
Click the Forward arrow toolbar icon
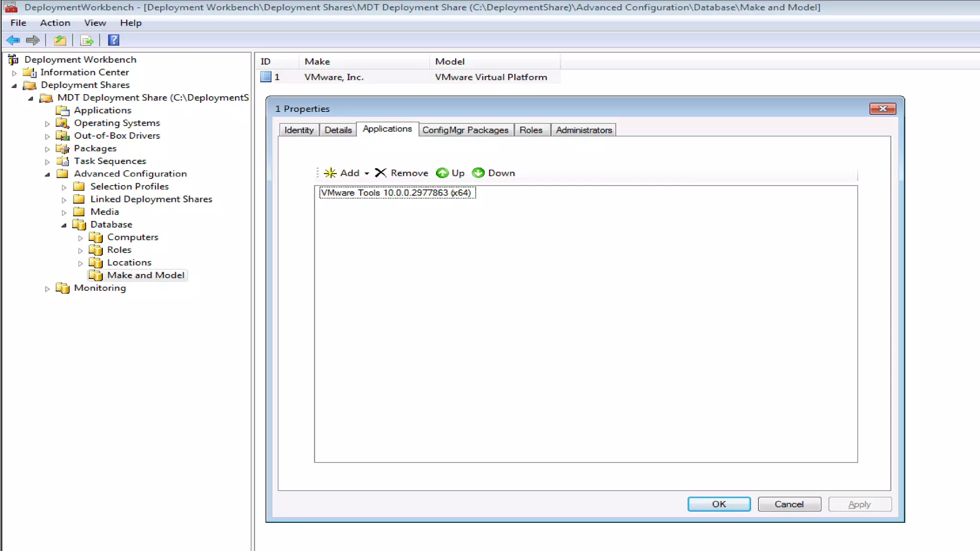[33, 40]
